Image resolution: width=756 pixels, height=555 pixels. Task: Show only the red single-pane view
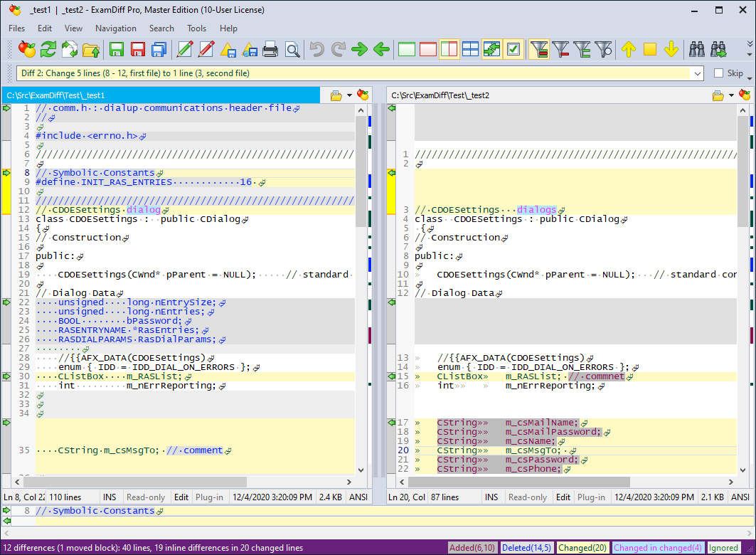tap(427, 49)
